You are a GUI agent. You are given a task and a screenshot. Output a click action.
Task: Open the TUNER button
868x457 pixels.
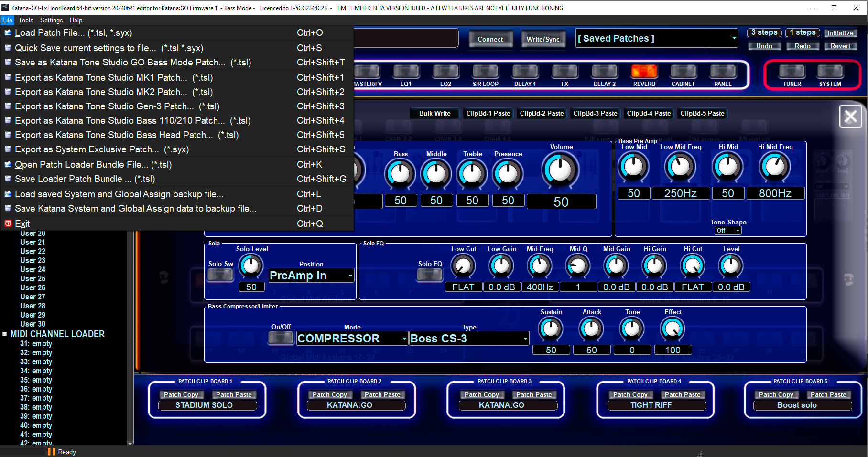point(792,72)
